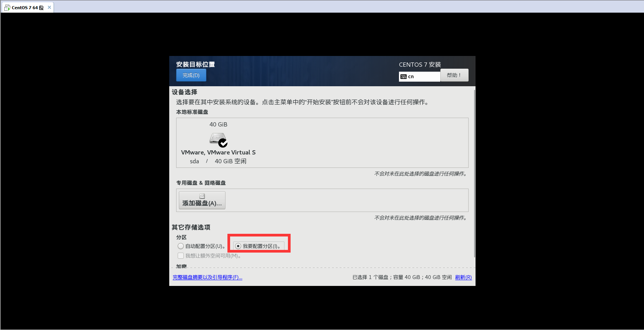Select the 'I will configure partitioning' radio button
Viewport: 644px width, 330px height.
(x=238, y=246)
